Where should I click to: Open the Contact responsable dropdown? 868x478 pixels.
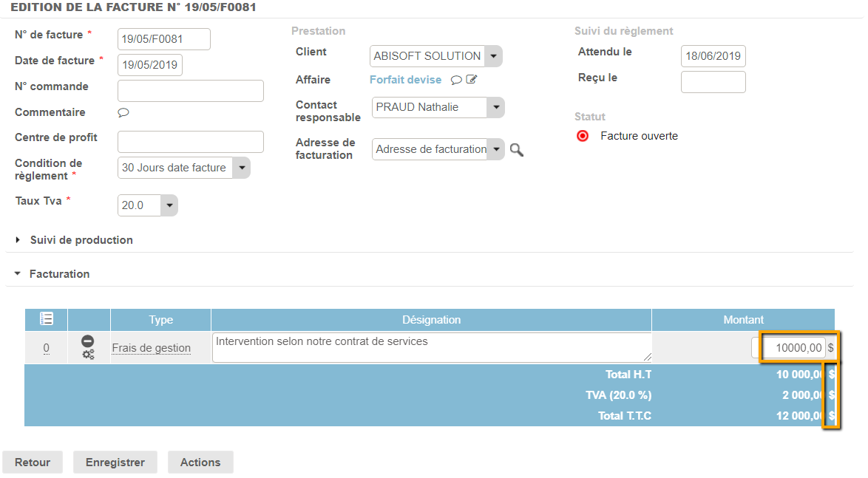496,108
